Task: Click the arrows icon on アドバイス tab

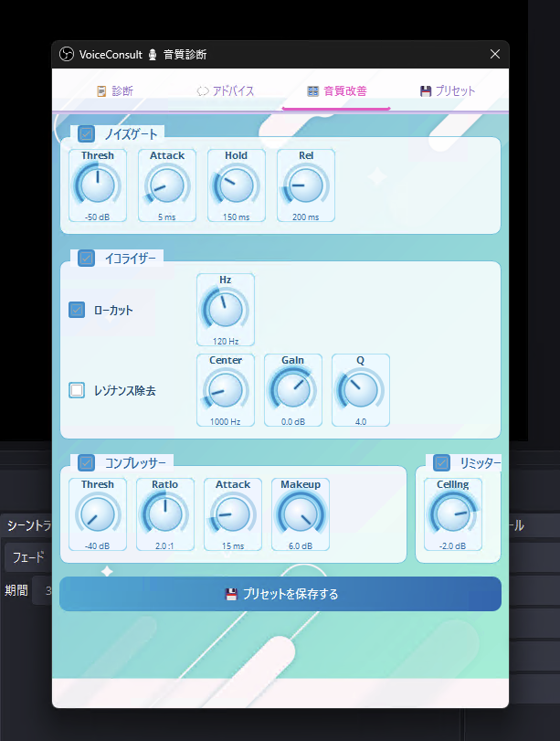Action: (203, 91)
